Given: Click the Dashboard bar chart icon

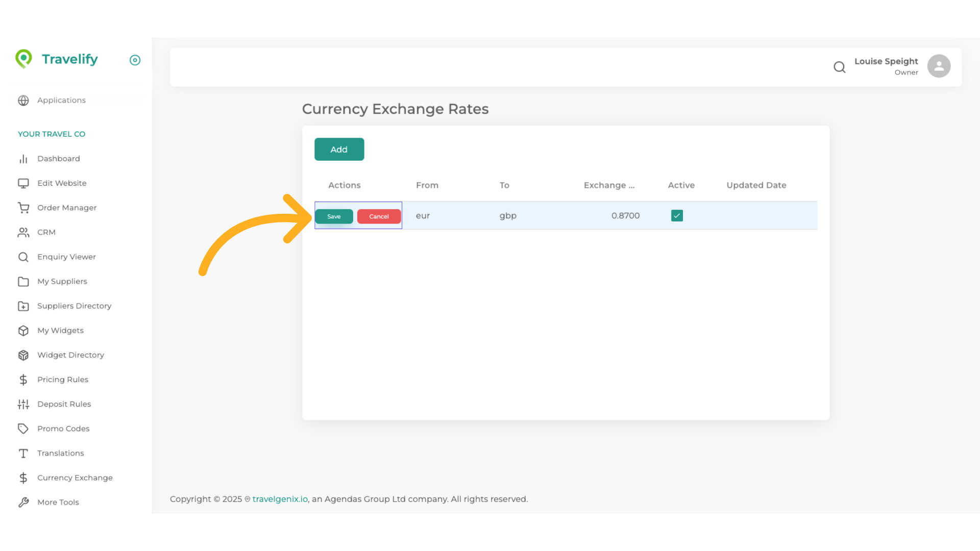Looking at the screenshot, I should click(23, 159).
